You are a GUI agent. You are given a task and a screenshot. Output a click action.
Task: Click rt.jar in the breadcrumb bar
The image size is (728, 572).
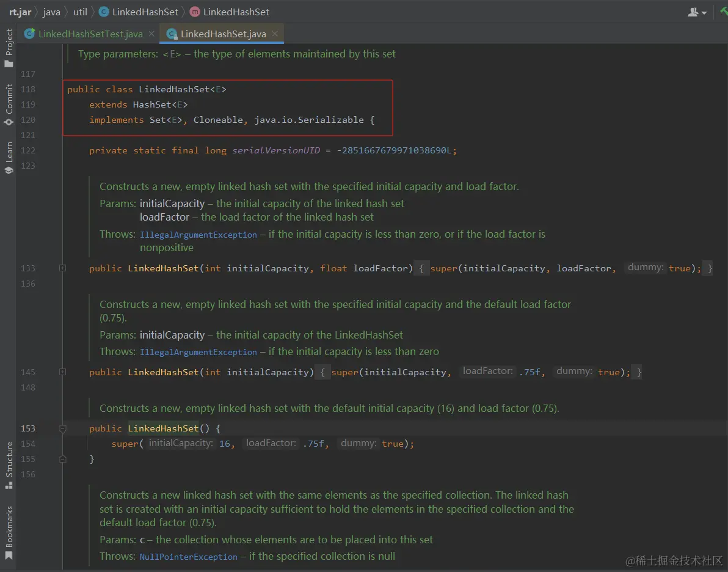tap(20, 12)
